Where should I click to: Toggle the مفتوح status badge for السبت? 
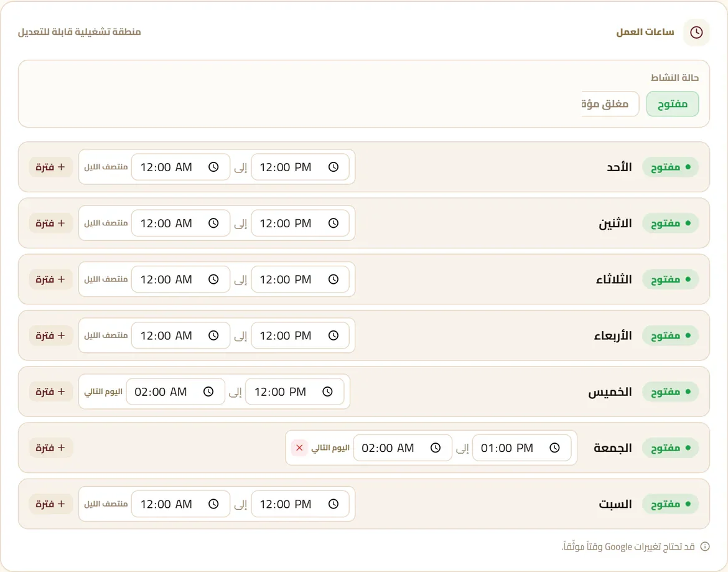670,504
